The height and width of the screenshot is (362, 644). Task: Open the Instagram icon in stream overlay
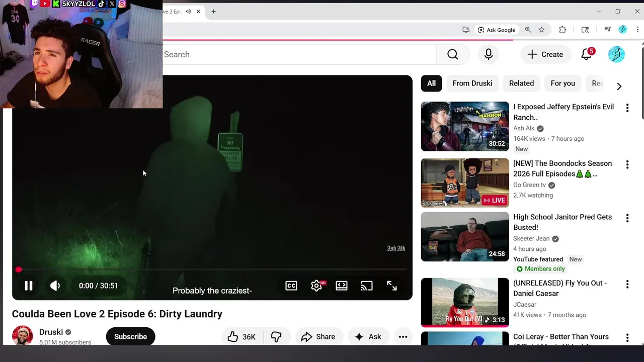click(122, 4)
